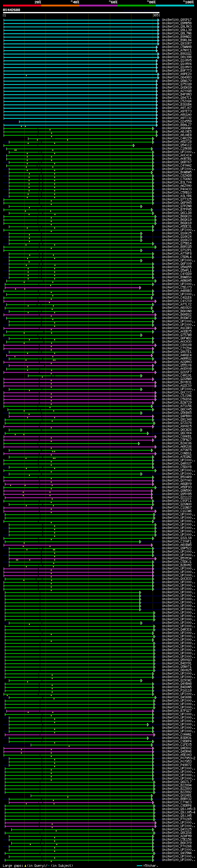
Task: Select the UniRef100_P07953-2 label
Action: click(179, 758)
